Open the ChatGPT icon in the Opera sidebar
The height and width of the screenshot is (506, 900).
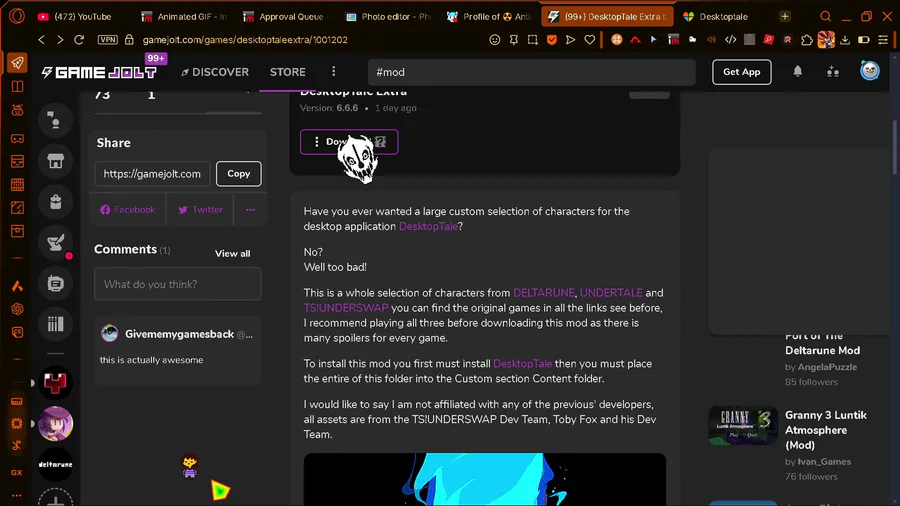point(17,309)
